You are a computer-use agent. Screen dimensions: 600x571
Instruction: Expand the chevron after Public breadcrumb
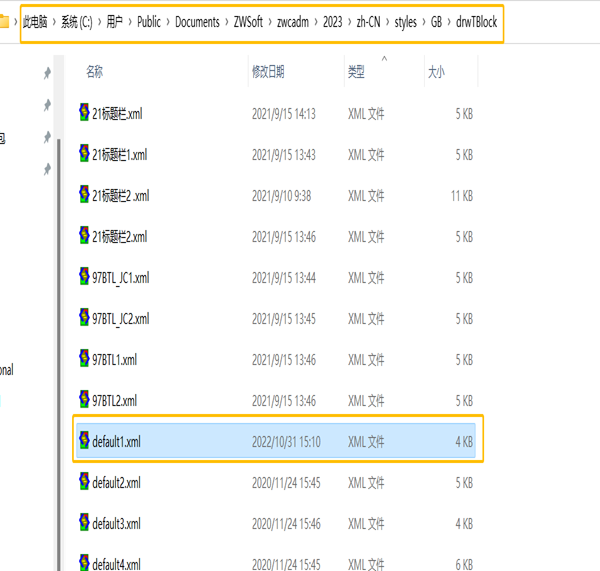(x=168, y=22)
